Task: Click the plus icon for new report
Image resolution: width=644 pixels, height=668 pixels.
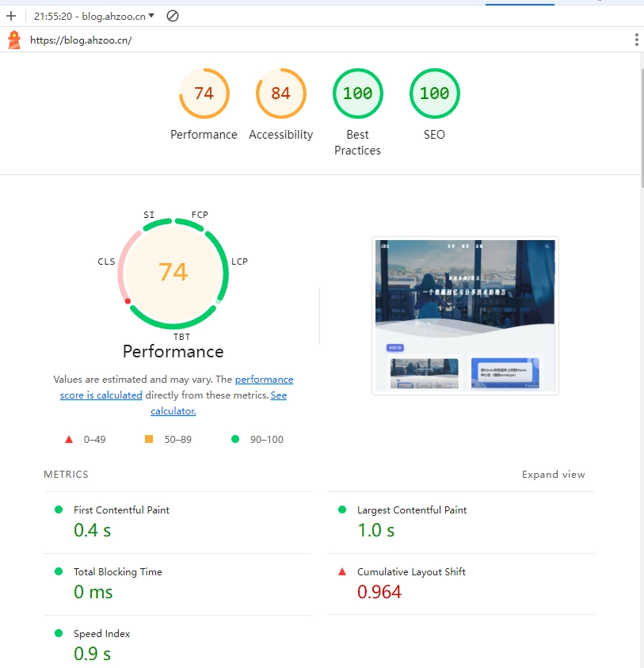Action: click(x=11, y=16)
